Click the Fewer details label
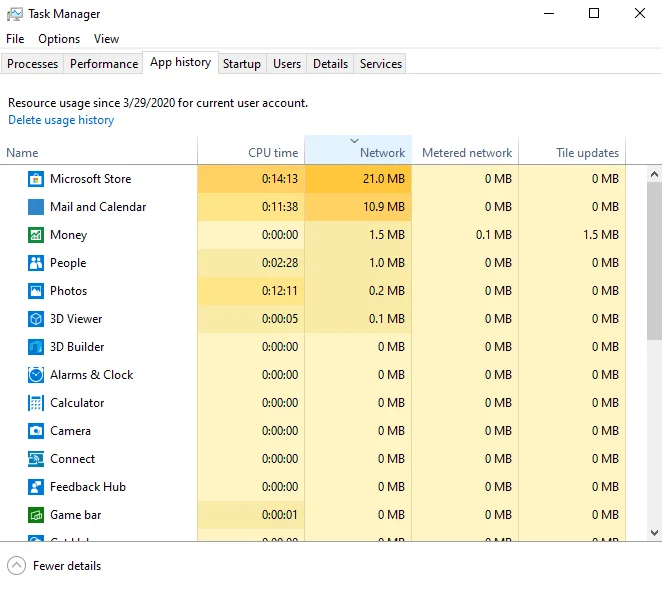Viewport: 662px width, 590px height. (67, 566)
